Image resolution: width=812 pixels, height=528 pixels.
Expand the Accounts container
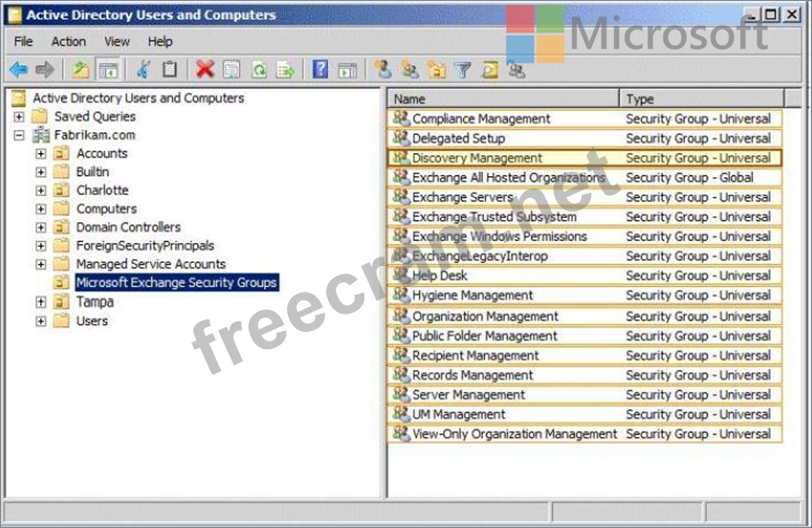click(41, 154)
